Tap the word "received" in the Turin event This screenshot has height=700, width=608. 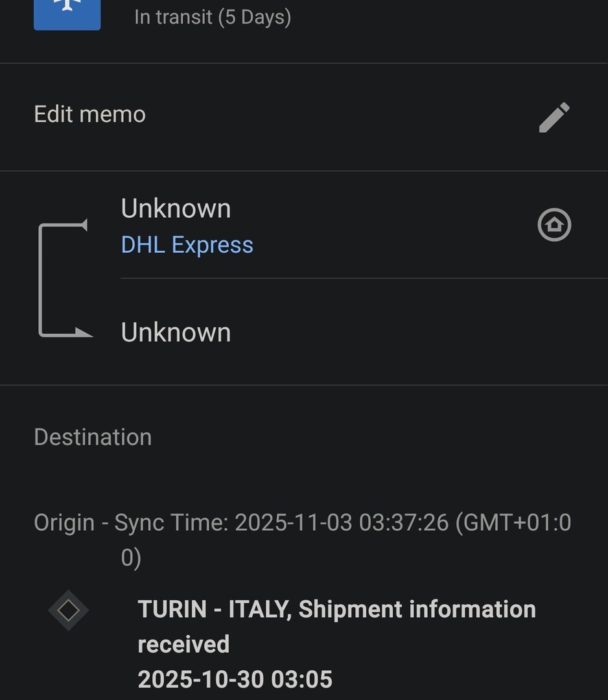[183, 644]
